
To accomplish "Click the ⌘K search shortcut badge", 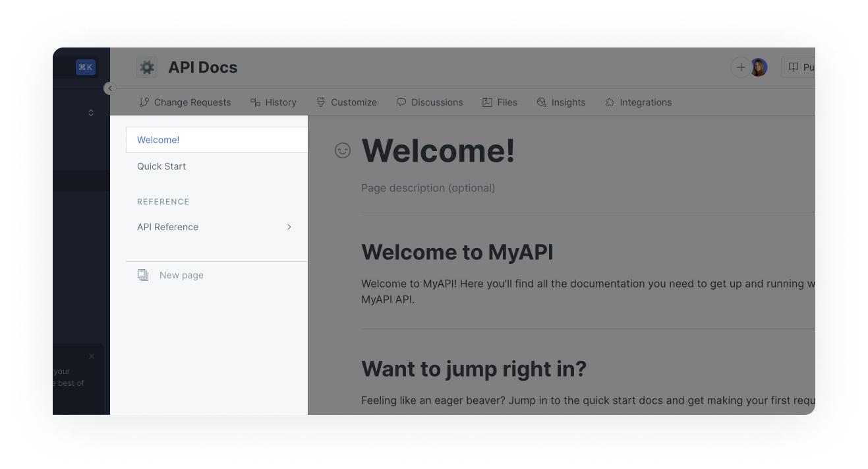I will tap(86, 67).
